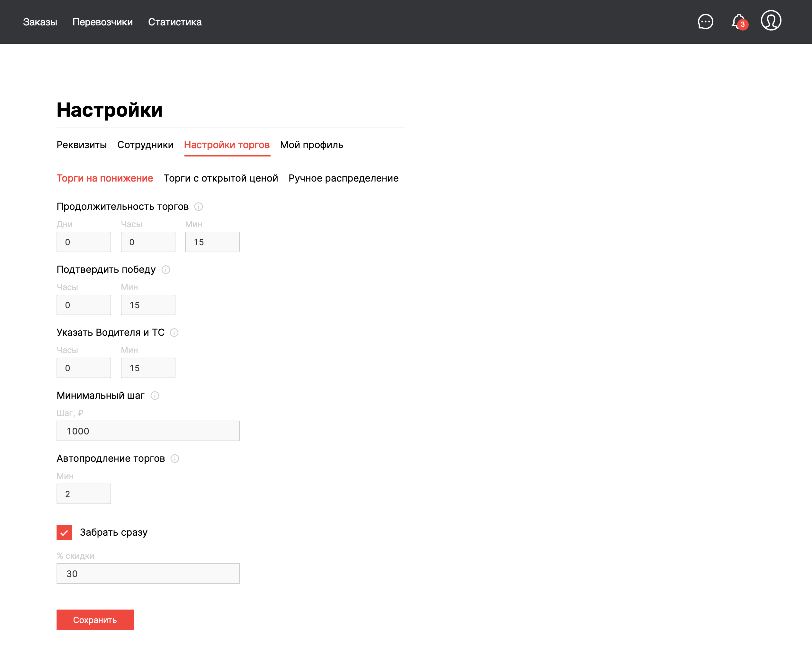Click info icon next to Продолжительность торгов
Viewport: 812px width, 669px height.
click(x=199, y=207)
